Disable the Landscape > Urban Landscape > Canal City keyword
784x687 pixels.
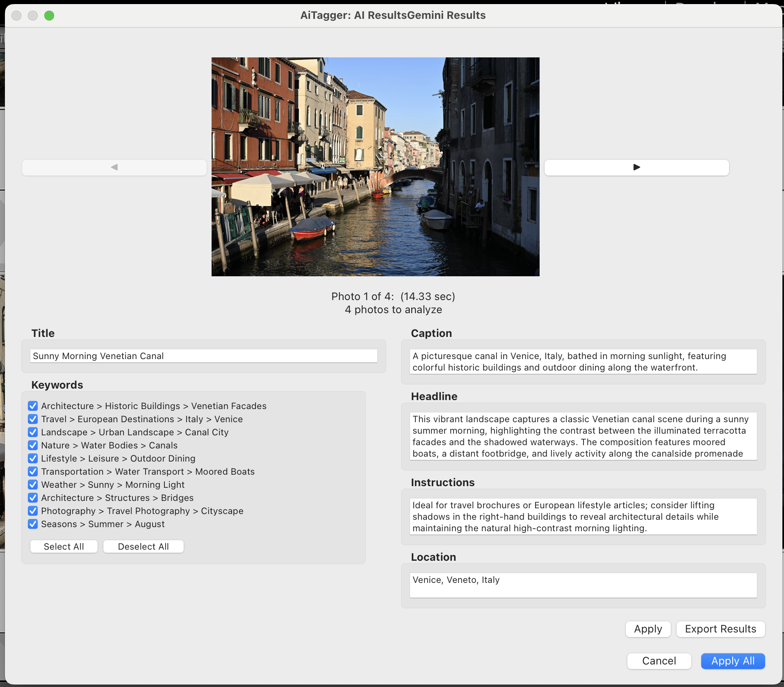[x=33, y=432]
